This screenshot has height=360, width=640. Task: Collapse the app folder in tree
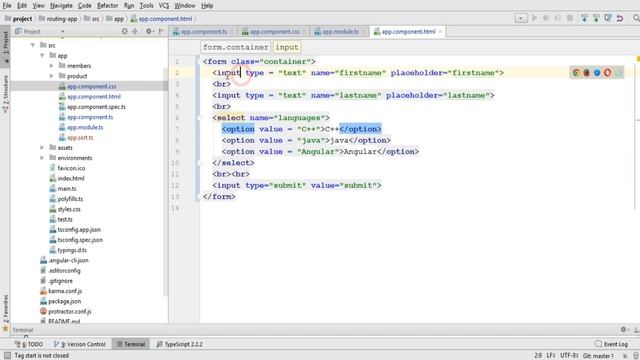[x=42, y=56]
